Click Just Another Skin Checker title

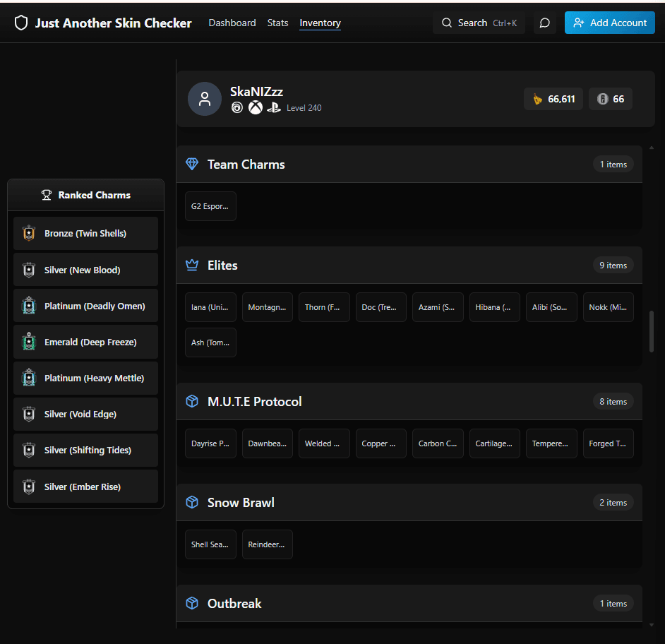[113, 23]
